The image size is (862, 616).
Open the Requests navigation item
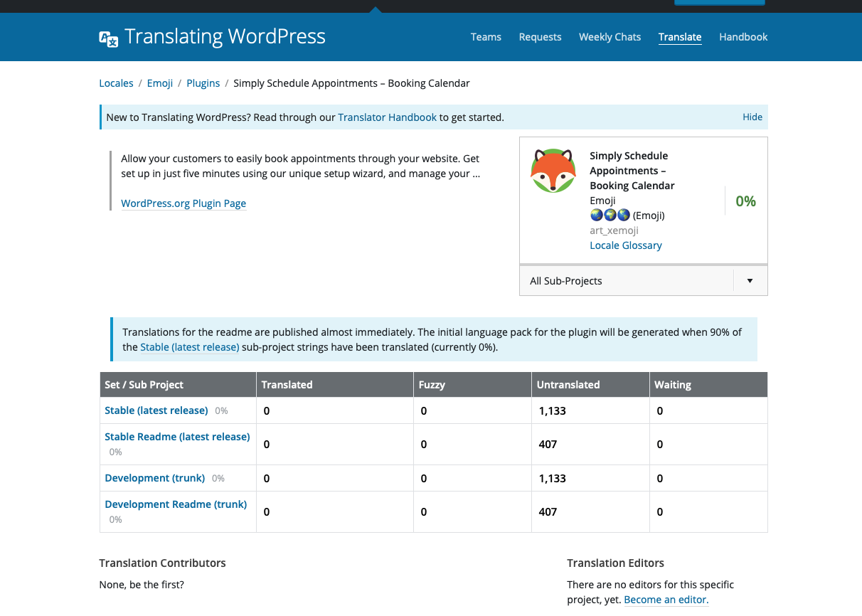click(x=540, y=37)
